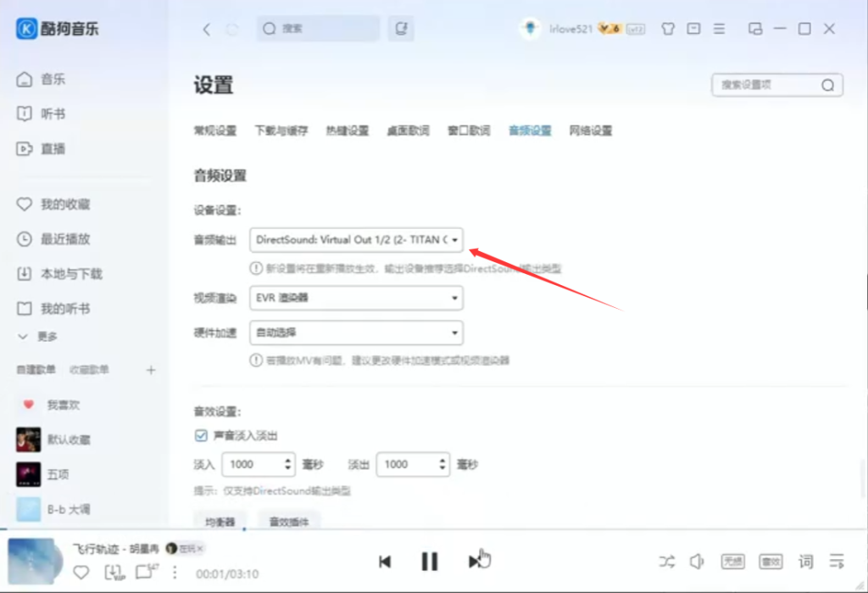Switch to the 直播 live stream section
868x593 pixels.
pyautogui.click(x=51, y=148)
